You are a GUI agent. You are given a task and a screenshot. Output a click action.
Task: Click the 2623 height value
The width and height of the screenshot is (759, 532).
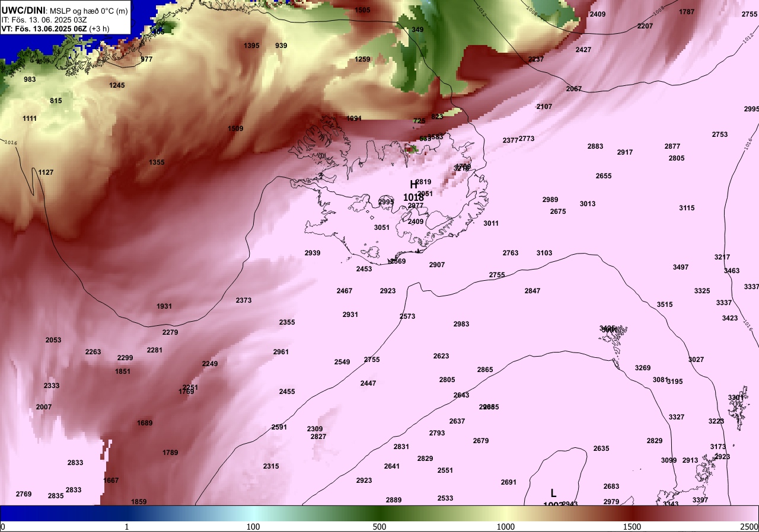point(441,356)
